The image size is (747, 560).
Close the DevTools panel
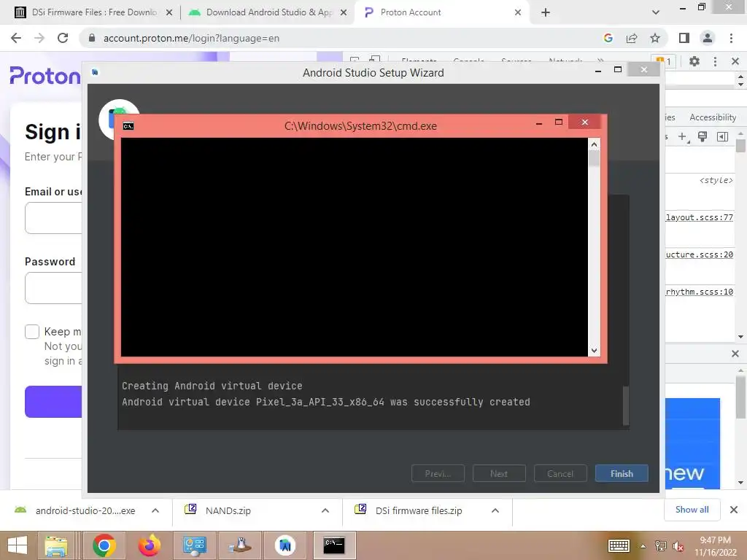(x=735, y=61)
